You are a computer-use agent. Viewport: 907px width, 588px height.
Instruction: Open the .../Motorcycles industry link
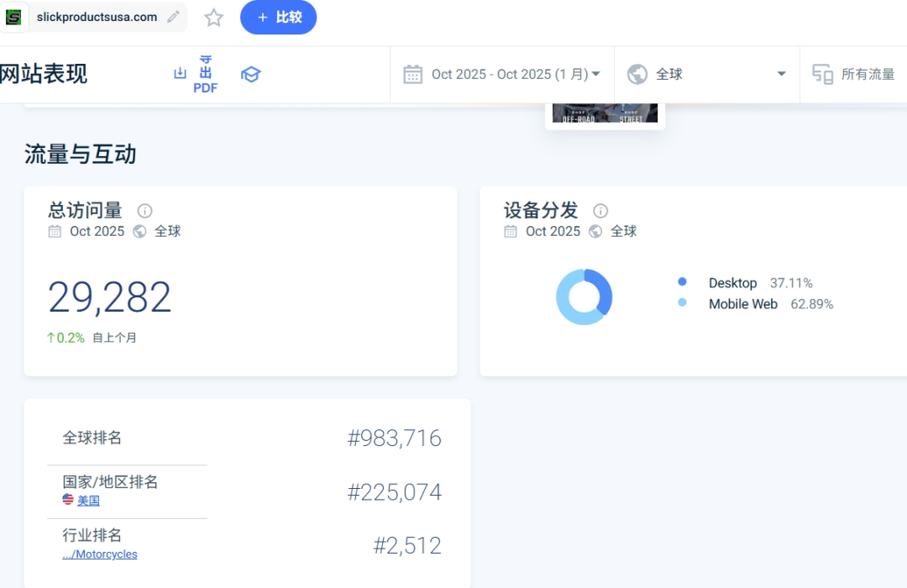100,554
